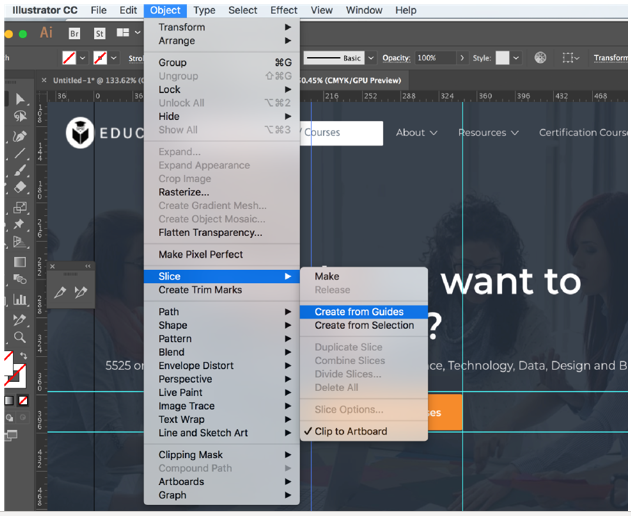Select the Line Segment tool
This screenshot has height=516, width=631.
(20, 154)
